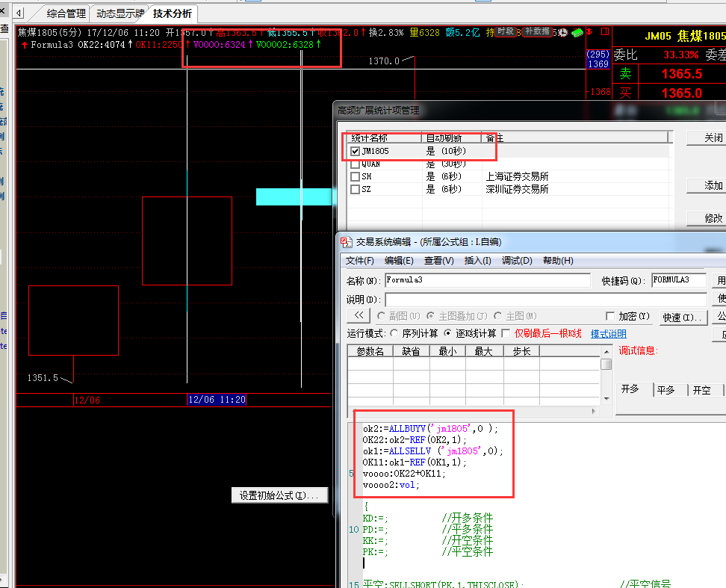Screen dimensions: 726x588
Task: Enable the 加密 checkbox
Action: pyautogui.click(x=610, y=317)
